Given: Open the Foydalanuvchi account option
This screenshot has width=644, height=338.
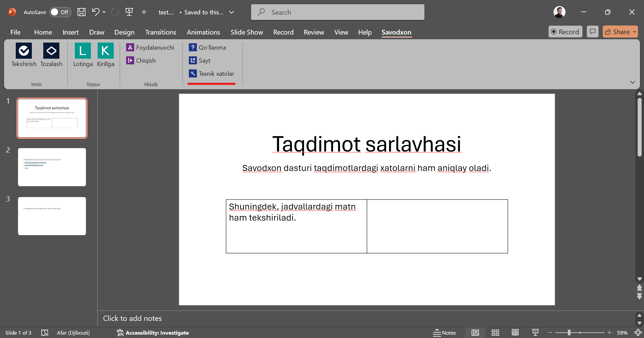Looking at the screenshot, I should pos(150,48).
